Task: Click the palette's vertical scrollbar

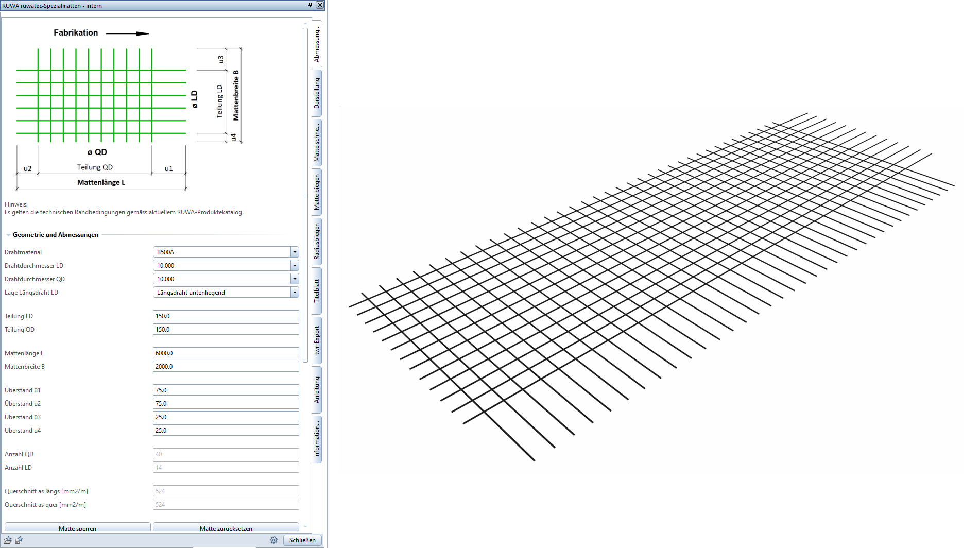Action: tap(305, 196)
